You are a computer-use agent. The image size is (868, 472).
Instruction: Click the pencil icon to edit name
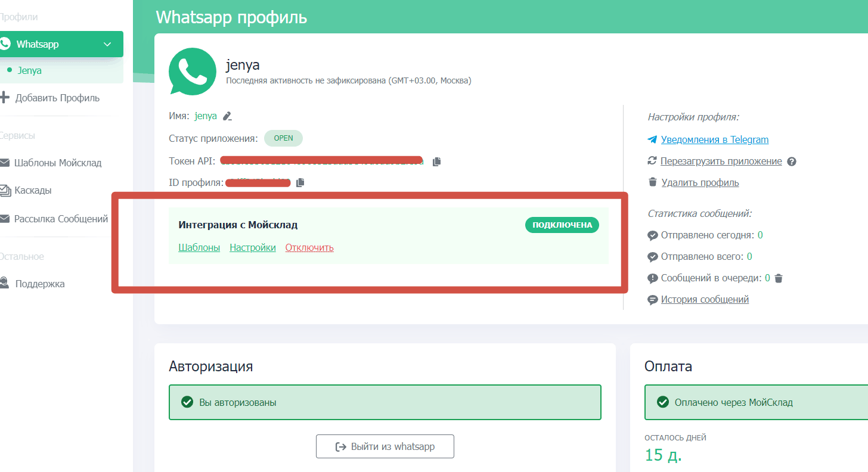click(227, 116)
